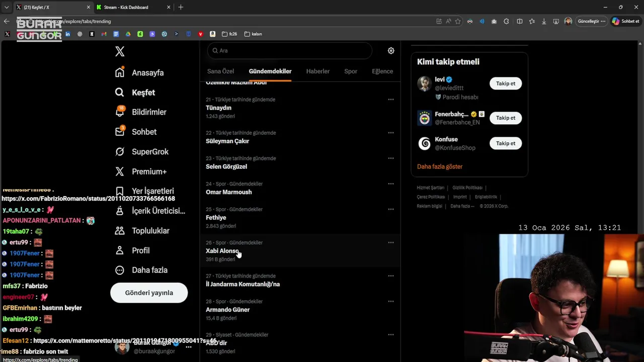Open İçerik Üreticisi creator page
The height and width of the screenshot is (362, 644).
150,211
